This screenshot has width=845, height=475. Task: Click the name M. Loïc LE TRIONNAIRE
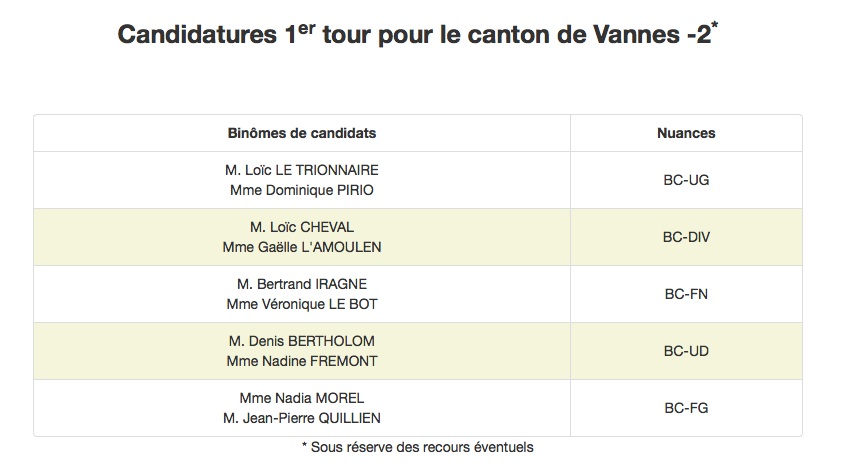[x=302, y=170]
